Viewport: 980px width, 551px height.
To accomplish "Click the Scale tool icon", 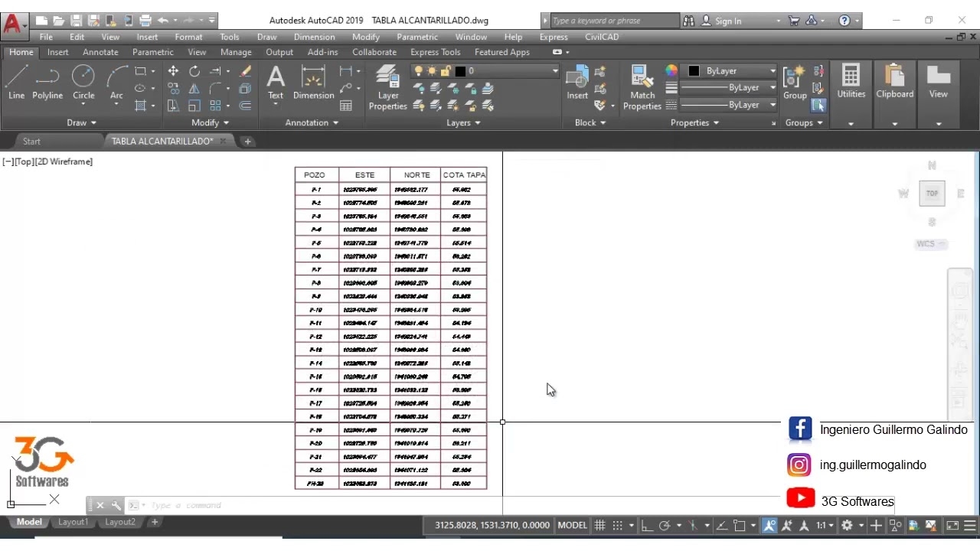I will click(194, 106).
